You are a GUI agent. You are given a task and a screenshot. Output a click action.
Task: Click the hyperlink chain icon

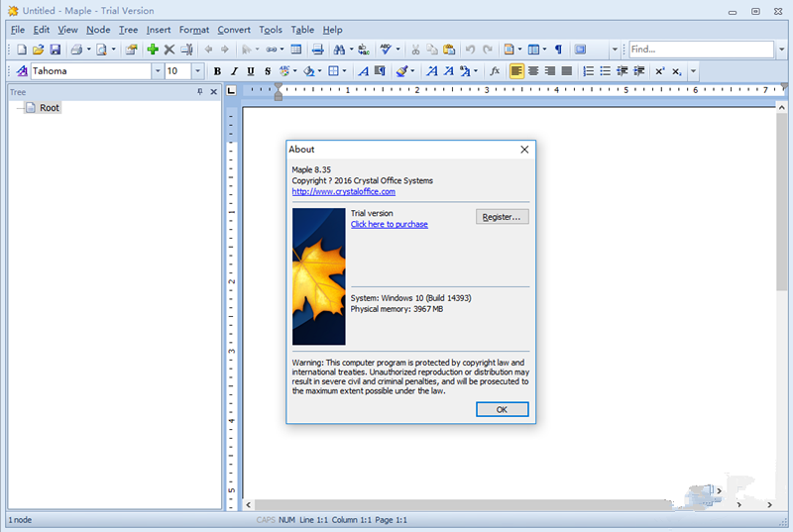coord(272,50)
